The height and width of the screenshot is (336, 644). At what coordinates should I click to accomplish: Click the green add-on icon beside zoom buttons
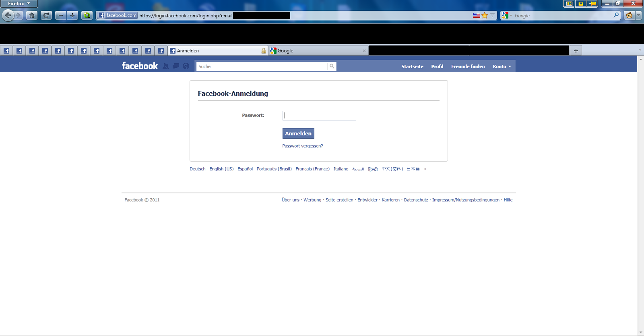tap(87, 15)
